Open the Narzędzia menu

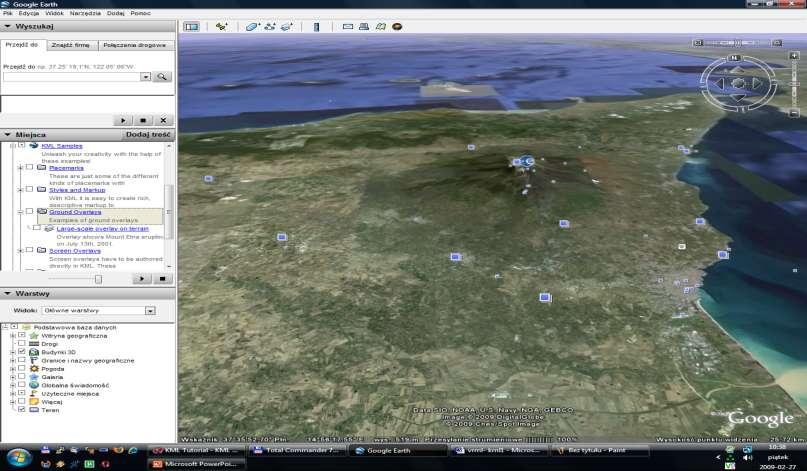click(85, 13)
